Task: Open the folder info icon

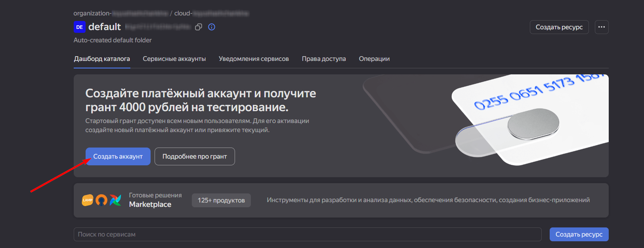Action: pos(212,27)
